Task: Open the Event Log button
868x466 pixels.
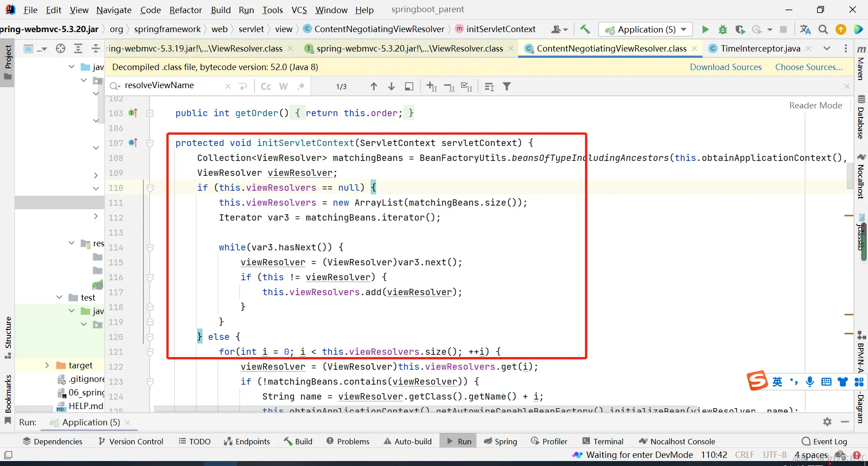Action: [824, 441]
